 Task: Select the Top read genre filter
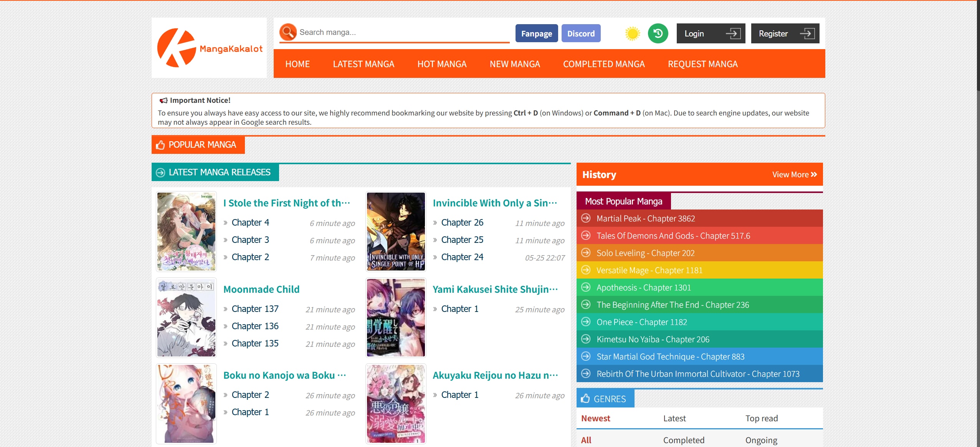pyautogui.click(x=762, y=419)
